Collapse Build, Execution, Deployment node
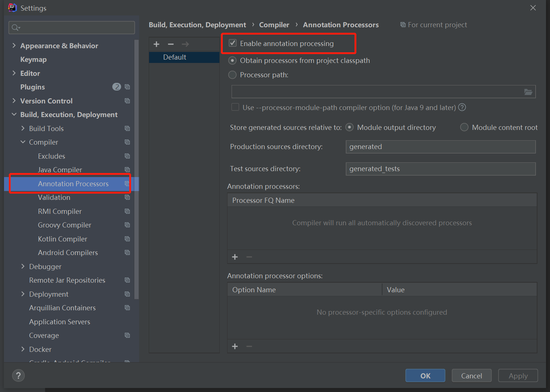Viewport: 550px width, 392px height. point(14,114)
